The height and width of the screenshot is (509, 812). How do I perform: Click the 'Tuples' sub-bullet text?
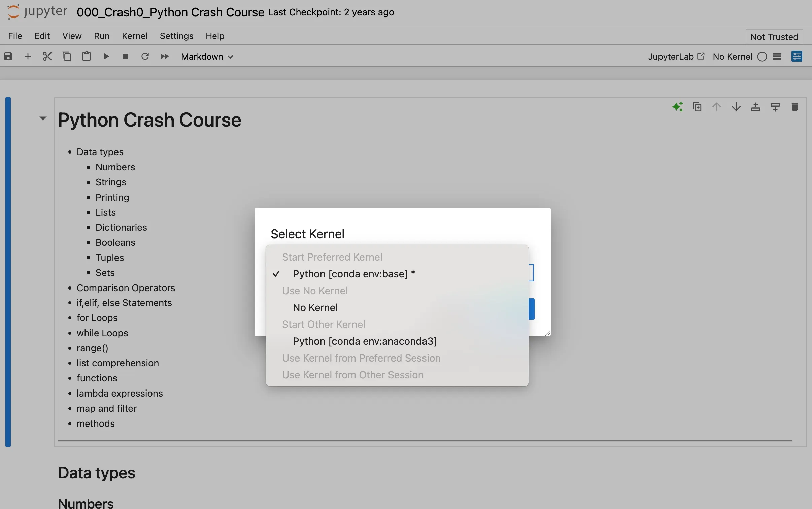110,258
